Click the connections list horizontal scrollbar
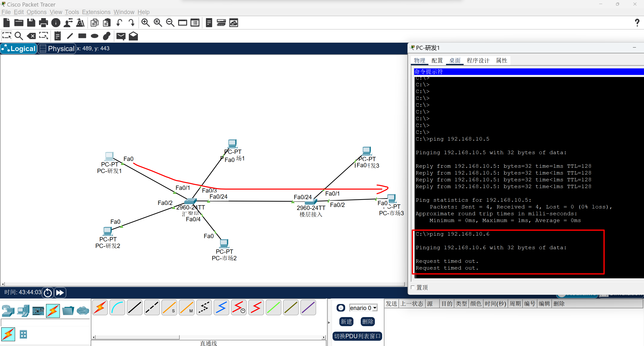This screenshot has width=644, height=346. coord(209,337)
